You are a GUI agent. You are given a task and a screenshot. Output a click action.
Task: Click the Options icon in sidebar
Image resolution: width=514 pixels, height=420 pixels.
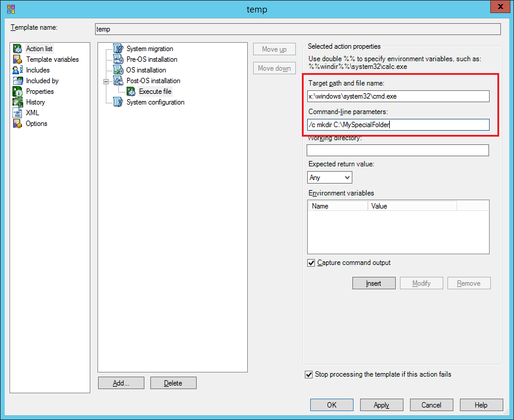[18, 124]
